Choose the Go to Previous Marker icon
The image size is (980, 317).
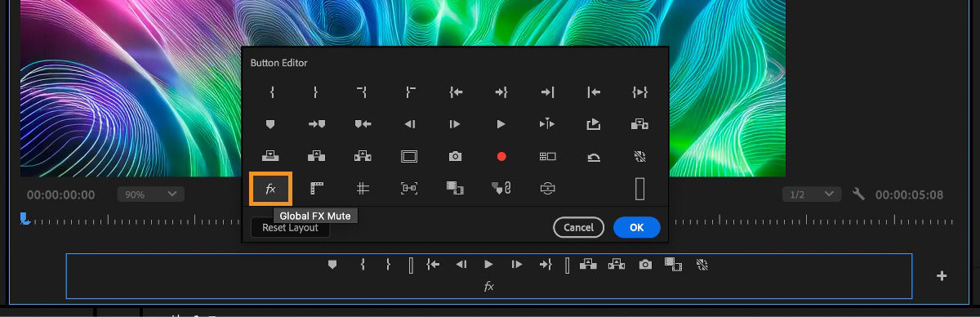pyautogui.click(x=363, y=124)
